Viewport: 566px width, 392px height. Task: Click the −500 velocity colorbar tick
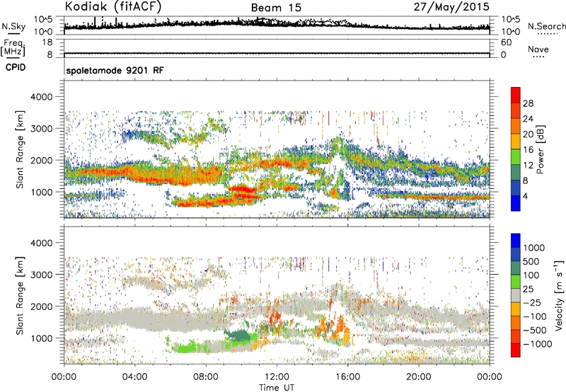[x=534, y=330]
